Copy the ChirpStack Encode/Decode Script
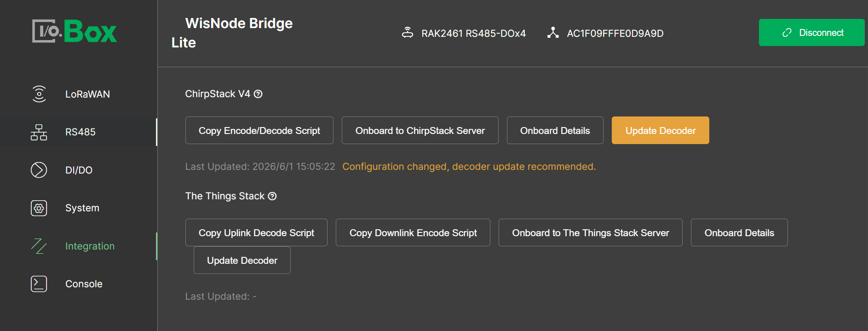 coord(259,130)
